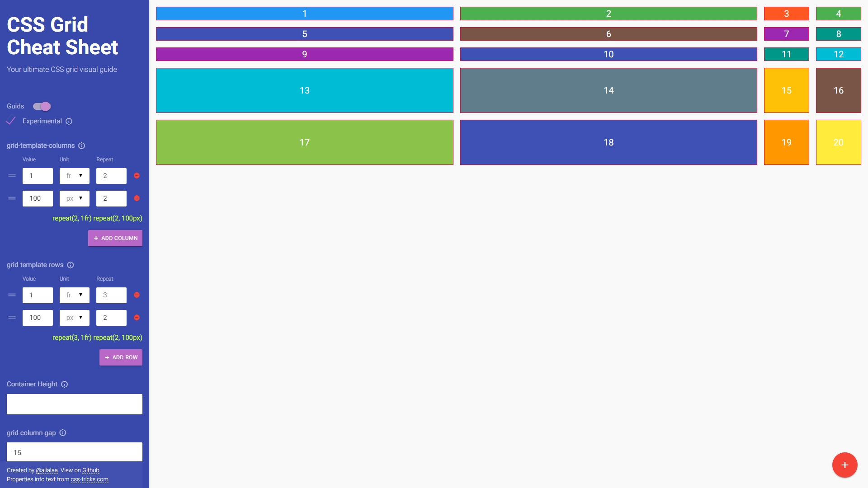This screenshot has width=868, height=488.
Task: Click the drag handle icon for grid-template-rows
Action: 11,294
